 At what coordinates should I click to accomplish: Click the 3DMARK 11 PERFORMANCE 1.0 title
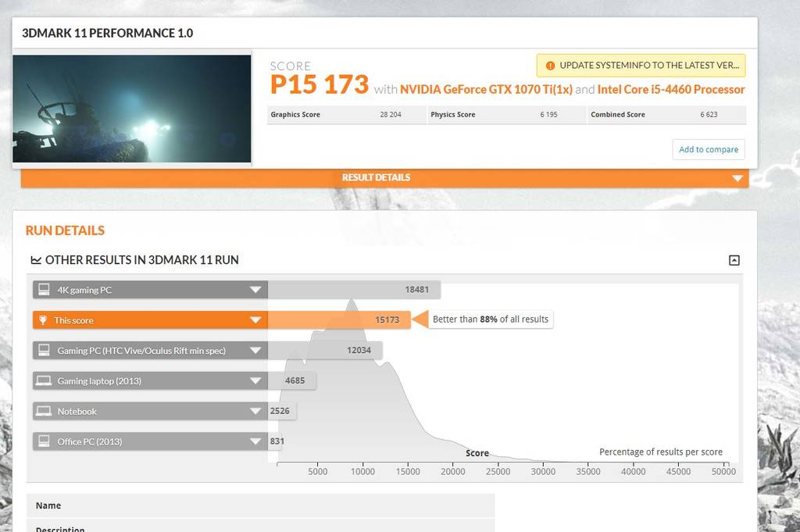[x=107, y=33]
